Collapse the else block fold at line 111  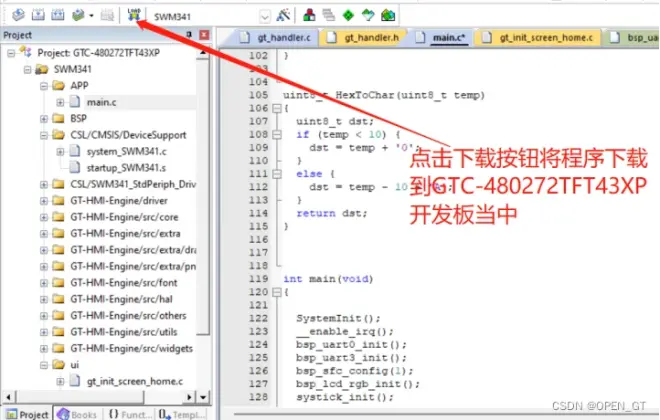tap(275, 172)
